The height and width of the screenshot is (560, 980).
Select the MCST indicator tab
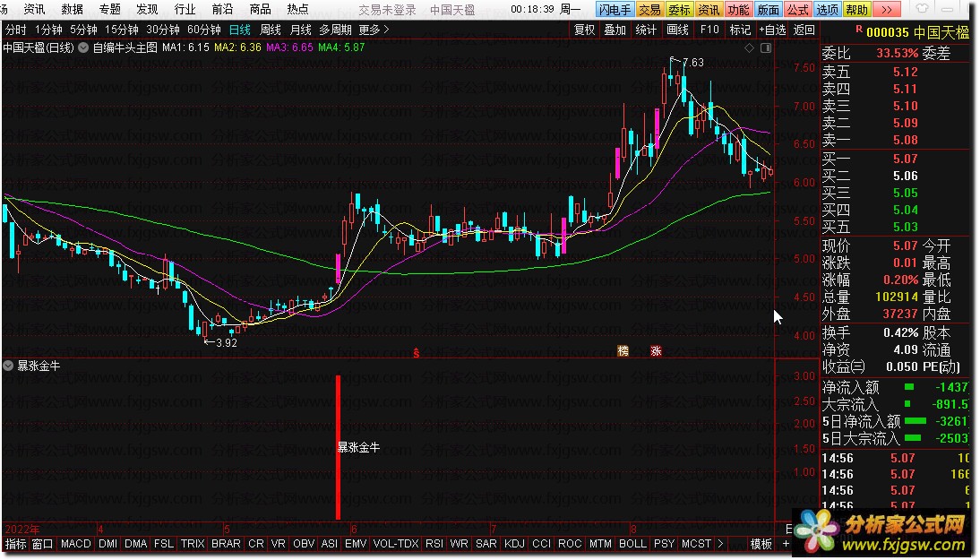(696, 544)
